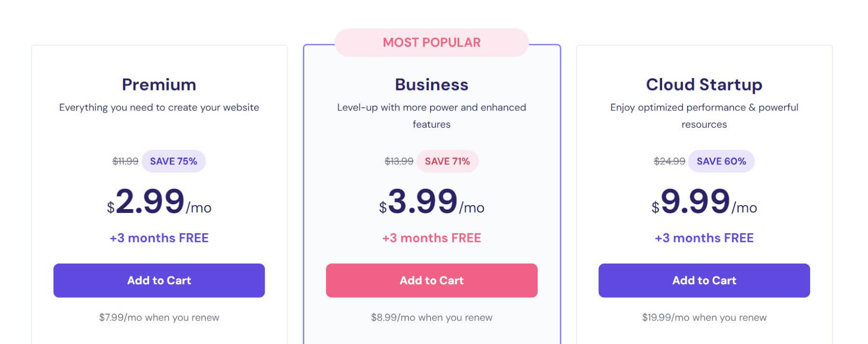868x344 pixels.
Task: Click Add to Cart for the Business plan
Action: 432,280
